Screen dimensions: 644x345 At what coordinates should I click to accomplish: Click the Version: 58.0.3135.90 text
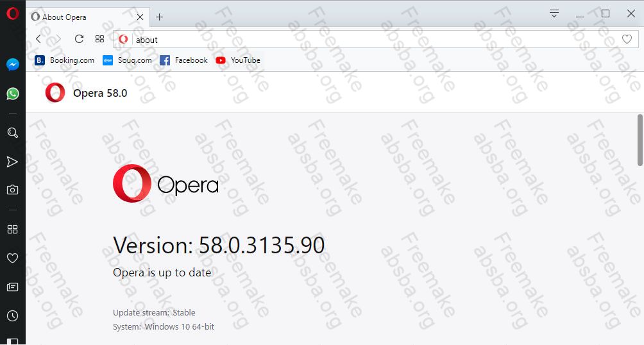click(219, 245)
